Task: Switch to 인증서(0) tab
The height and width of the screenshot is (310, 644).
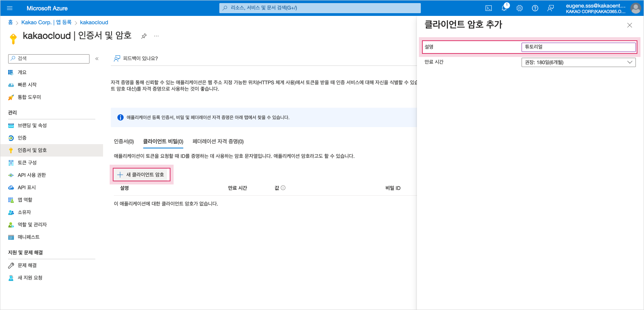Action: (x=124, y=141)
